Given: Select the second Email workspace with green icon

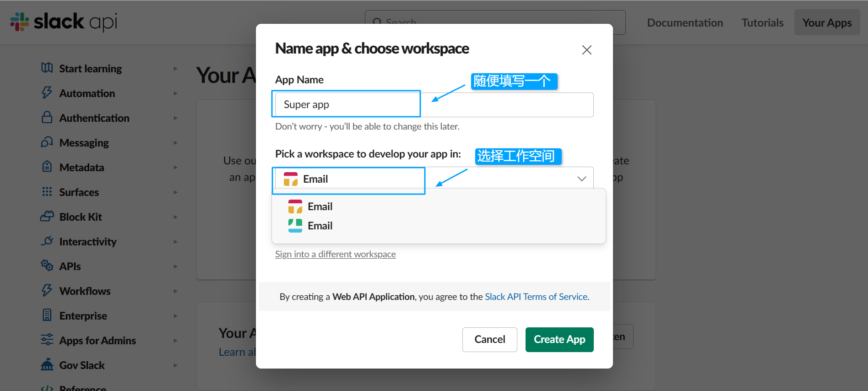Looking at the screenshot, I should click(320, 226).
